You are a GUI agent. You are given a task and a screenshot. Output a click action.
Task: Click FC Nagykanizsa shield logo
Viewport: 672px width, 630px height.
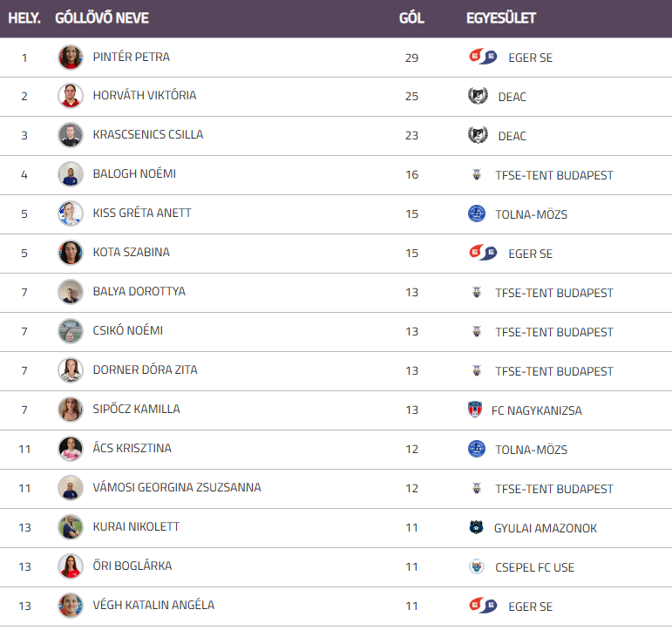coord(475,410)
